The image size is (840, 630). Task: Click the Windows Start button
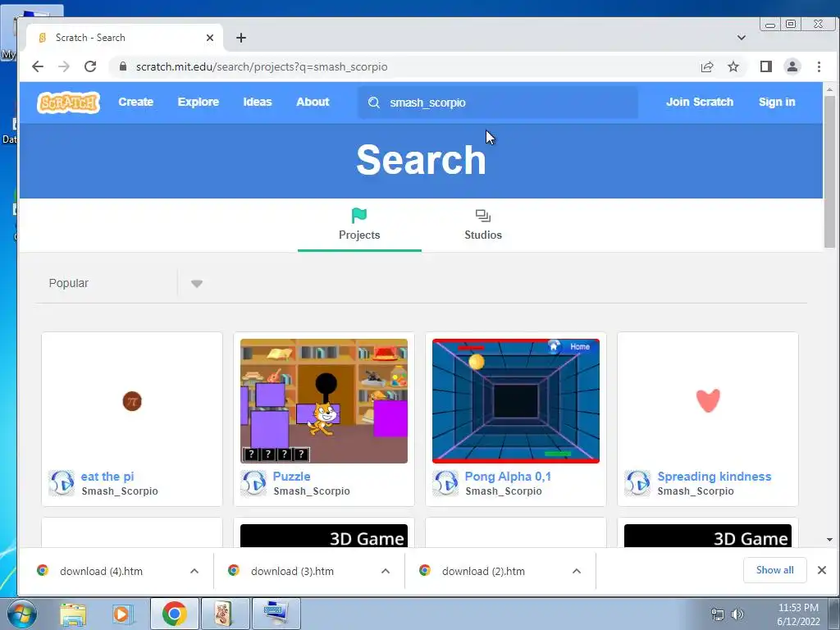[x=22, y=614]
